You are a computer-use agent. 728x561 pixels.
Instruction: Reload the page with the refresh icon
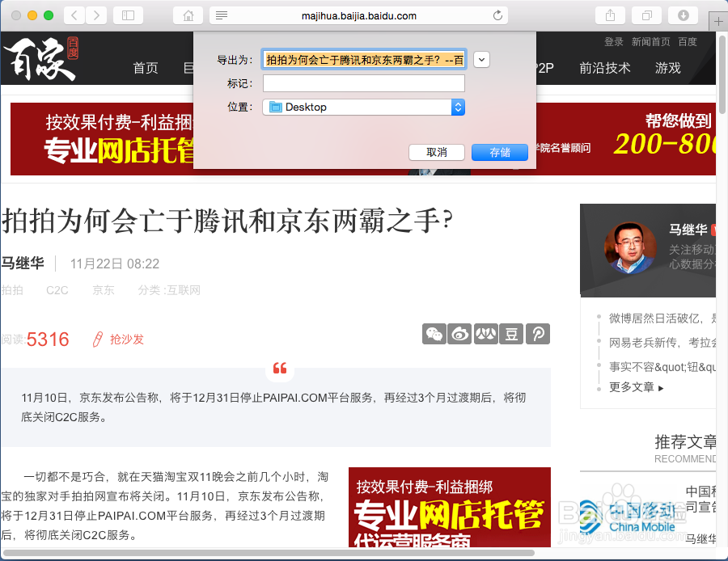pos(497,15)
